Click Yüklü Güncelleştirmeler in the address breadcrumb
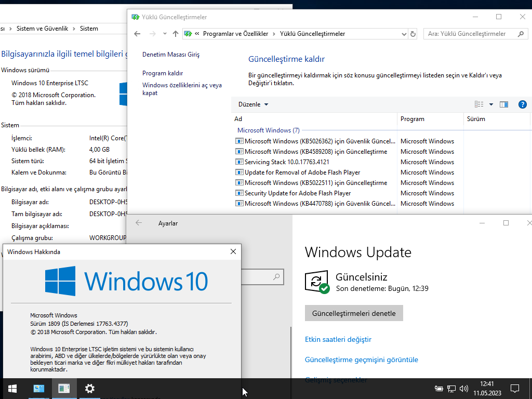 [312, 34]
